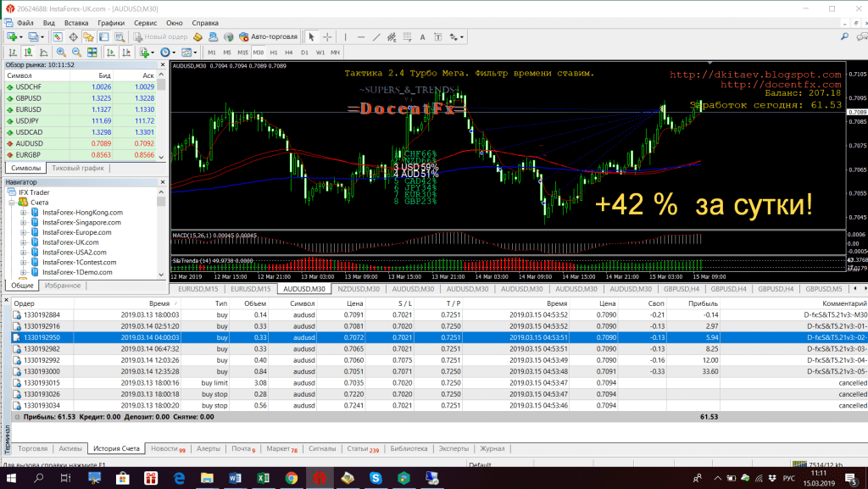Screen dimensions: 868x489
Task: Select the Fibonacci Retracement tool
Action: coord(407,37)
